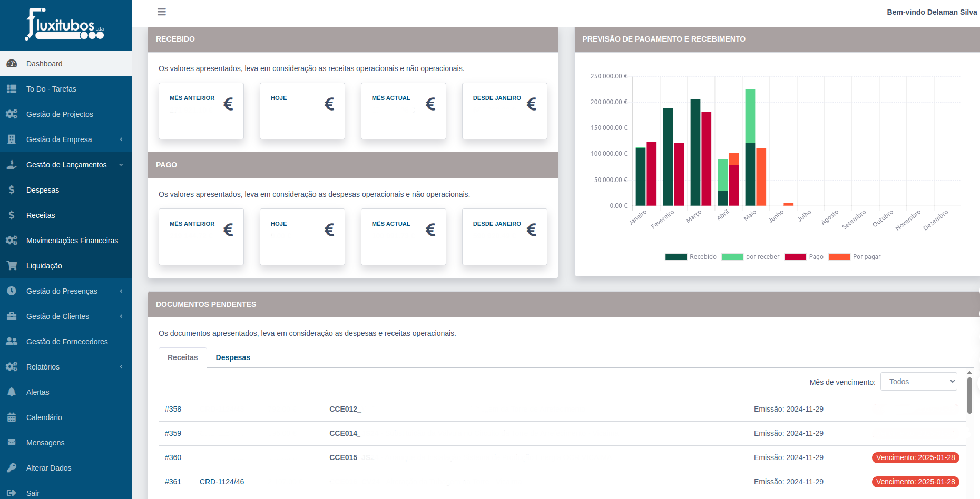Expand the Relatórios submenu
This screenshot has width=980, height=499.
pos(66,367)
